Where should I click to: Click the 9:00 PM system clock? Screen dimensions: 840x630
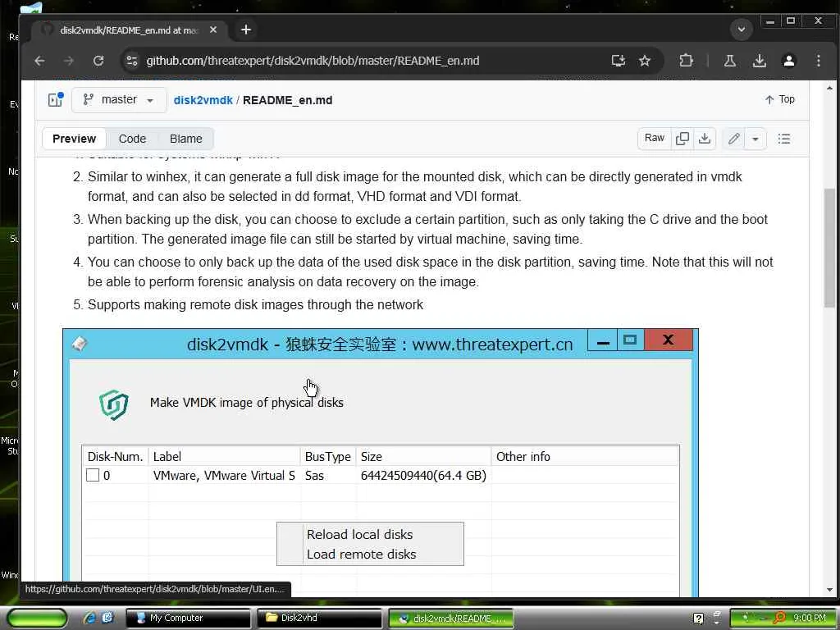[x=809, y=618]
